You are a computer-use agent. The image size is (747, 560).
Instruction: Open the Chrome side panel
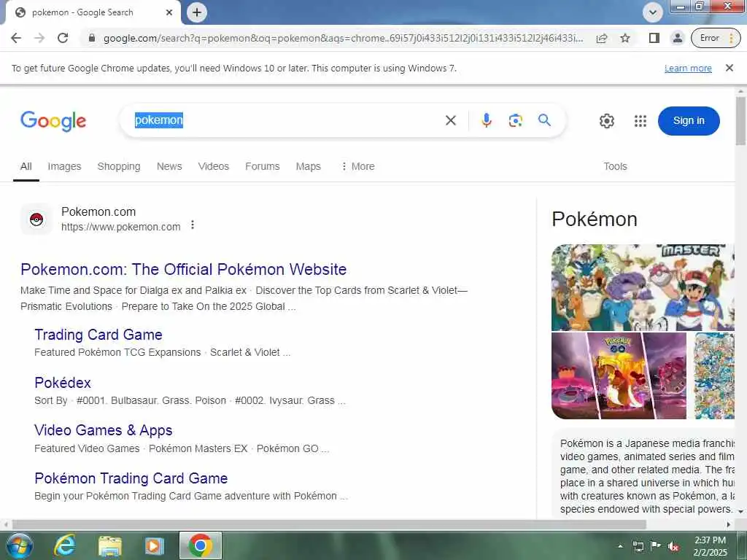click(654, 38)
